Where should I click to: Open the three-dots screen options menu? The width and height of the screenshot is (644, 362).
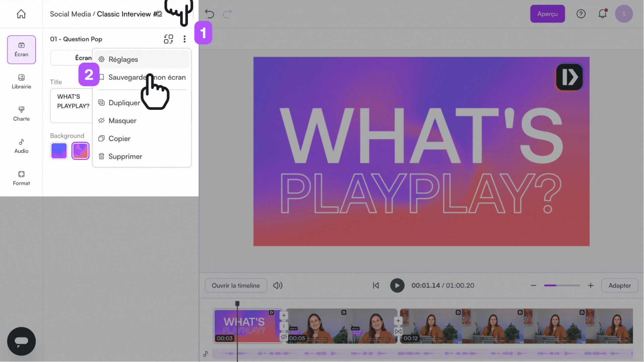click(184, 39)
